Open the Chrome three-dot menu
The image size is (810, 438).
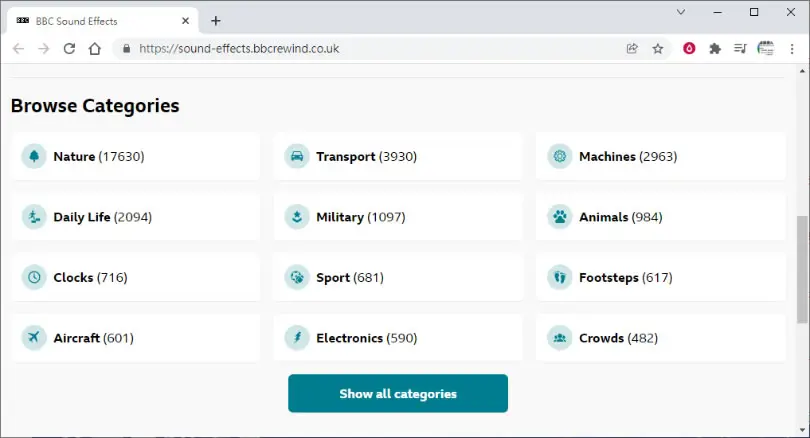point(792,49)
